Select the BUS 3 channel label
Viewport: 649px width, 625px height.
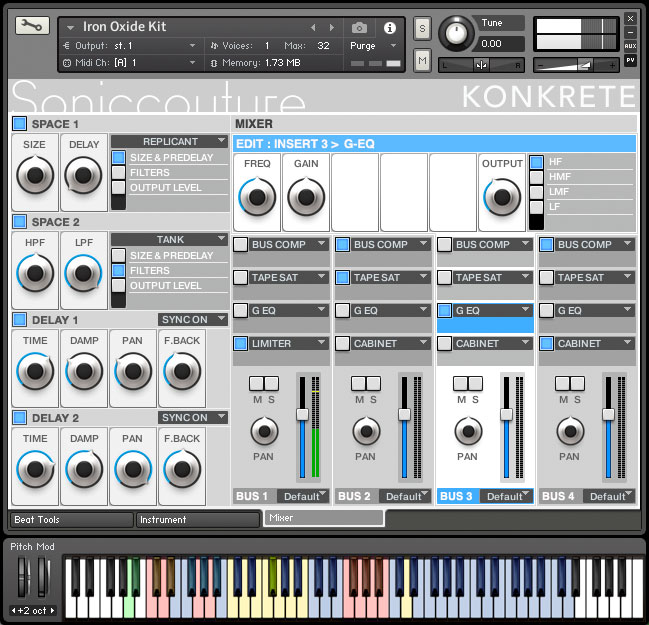(456, 496)
